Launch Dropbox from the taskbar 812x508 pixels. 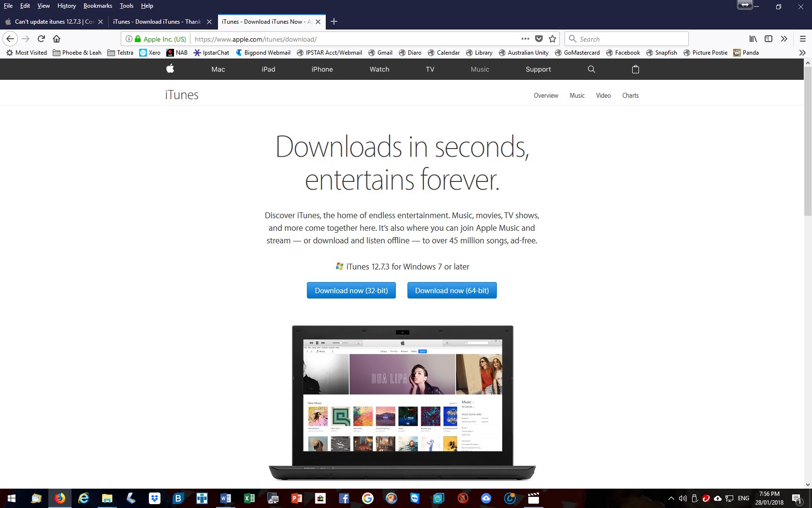click(155, 498)
